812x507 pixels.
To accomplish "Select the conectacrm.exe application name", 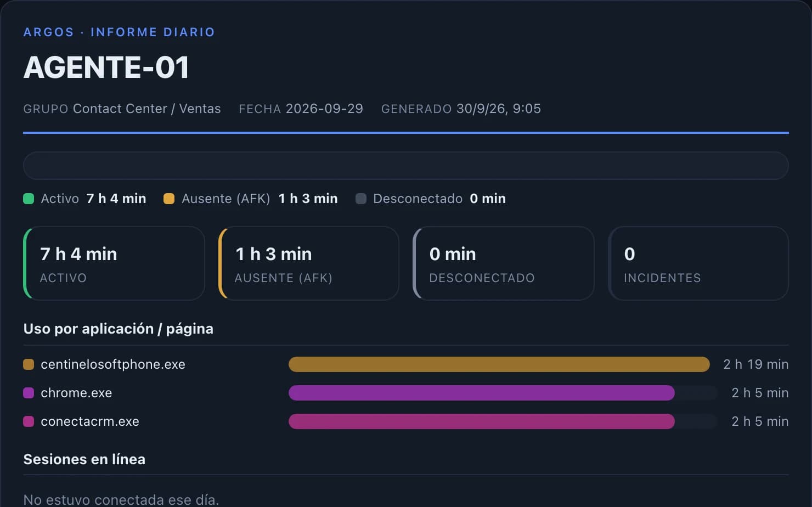I will tap(90, 421).
